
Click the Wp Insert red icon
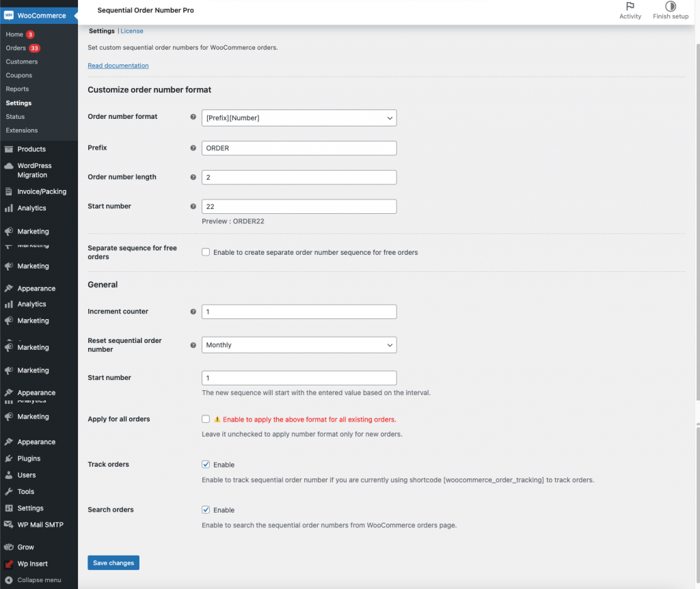click(x=8, y=564)
